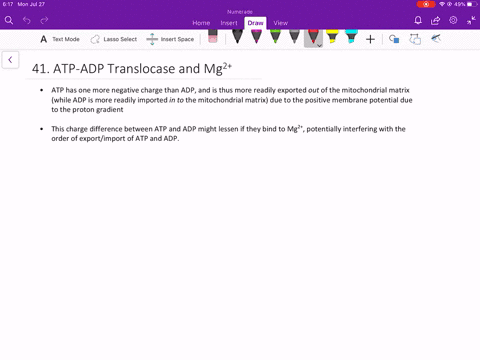This screenshot has width=480, height=360.
Task: Tap the Wi-Fi status icon
Action: 442,4
